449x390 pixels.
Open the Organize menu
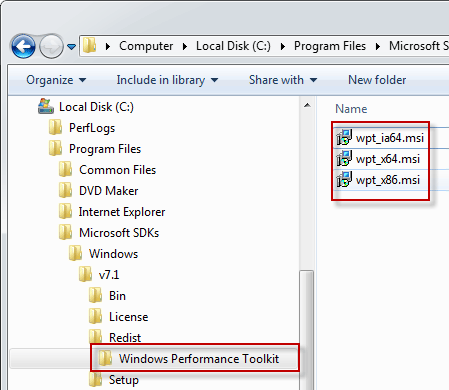coord(56,80)
